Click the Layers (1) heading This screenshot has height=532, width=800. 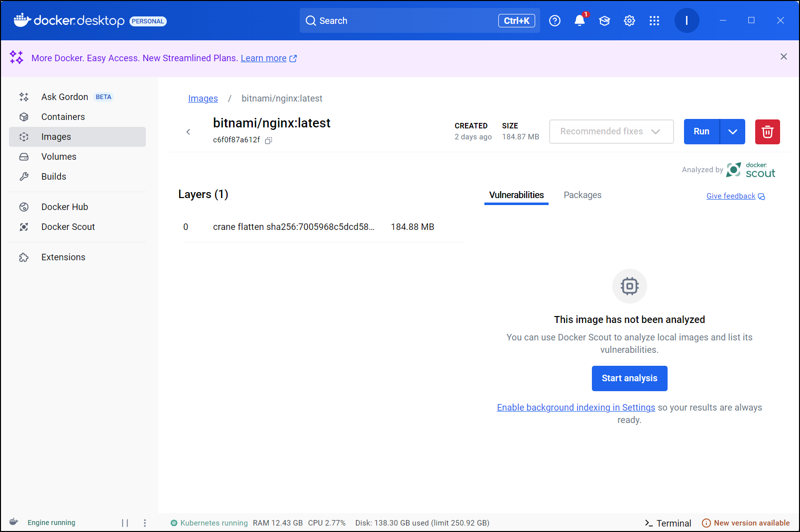203,194
